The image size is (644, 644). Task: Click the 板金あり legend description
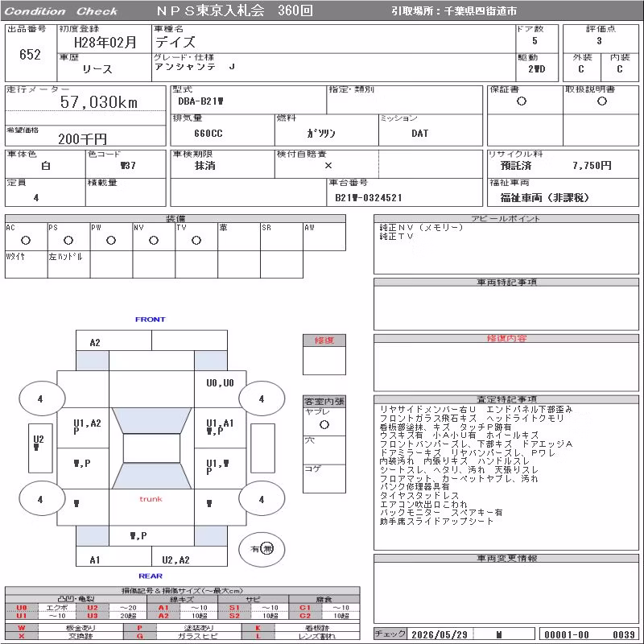pyautogui.click(x=80, y=628)
